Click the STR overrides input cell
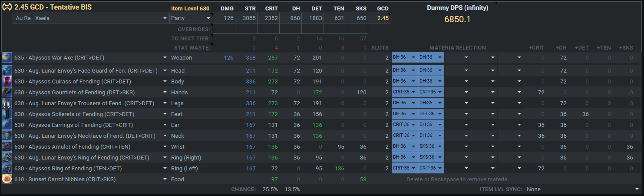The width and height of the screenshot is (644, 196). [246, 29]
